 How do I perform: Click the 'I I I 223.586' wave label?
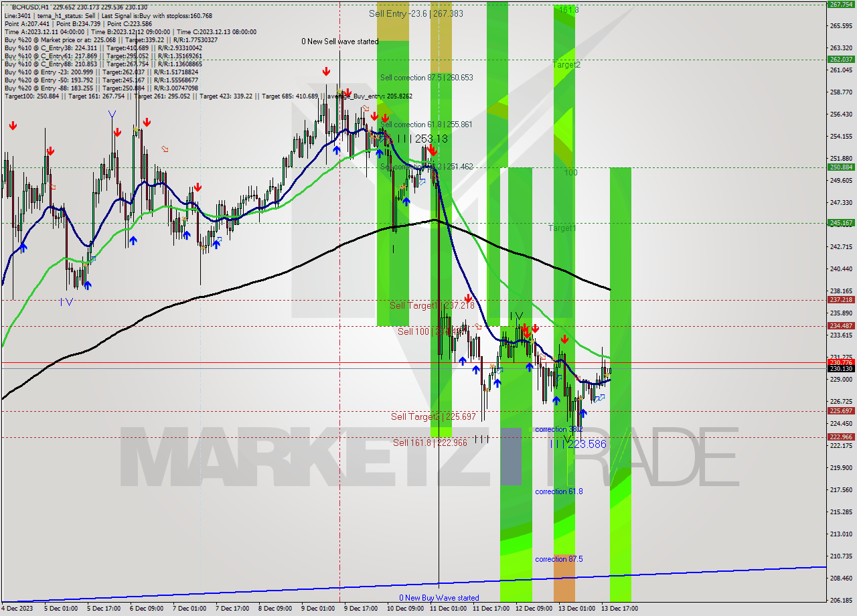click(x=578, y=444)
